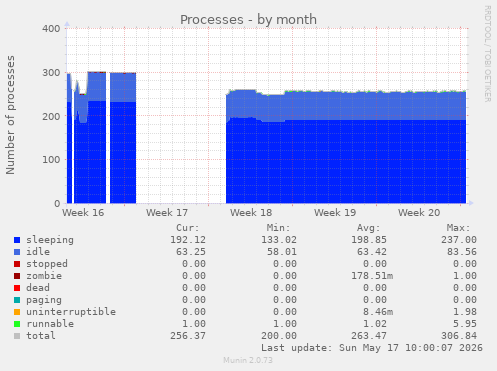Click sleeping maximum value 237.00

pos(459,240)
